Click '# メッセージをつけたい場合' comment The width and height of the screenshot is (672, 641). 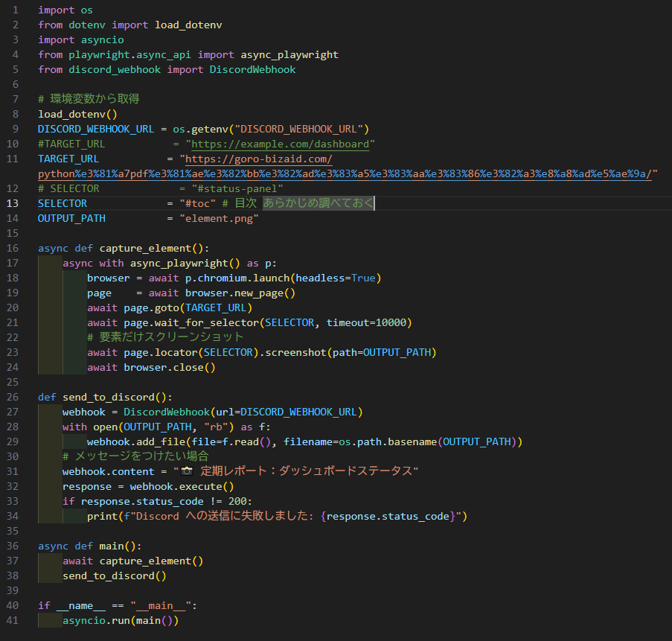[135, 456]
